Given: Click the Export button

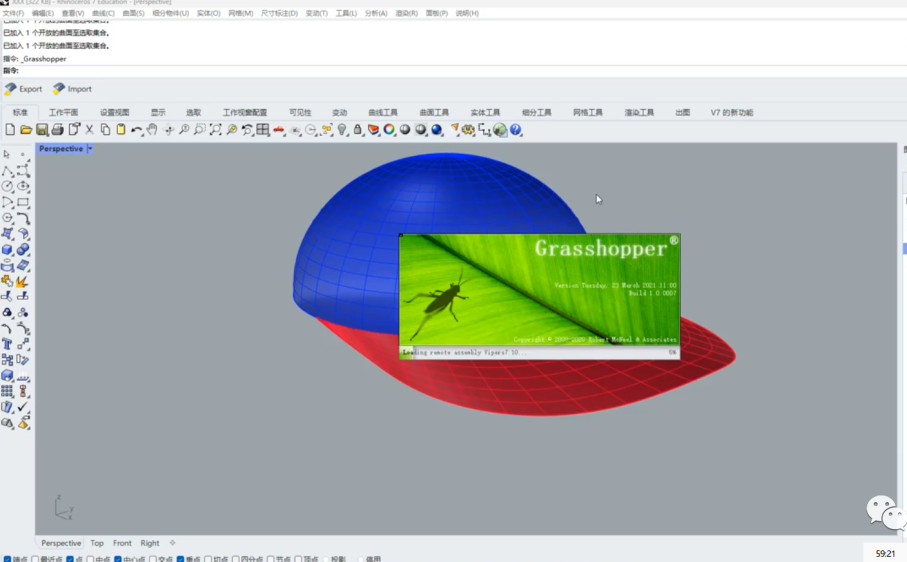Looking at the screenshot, I should click(24, 89).
